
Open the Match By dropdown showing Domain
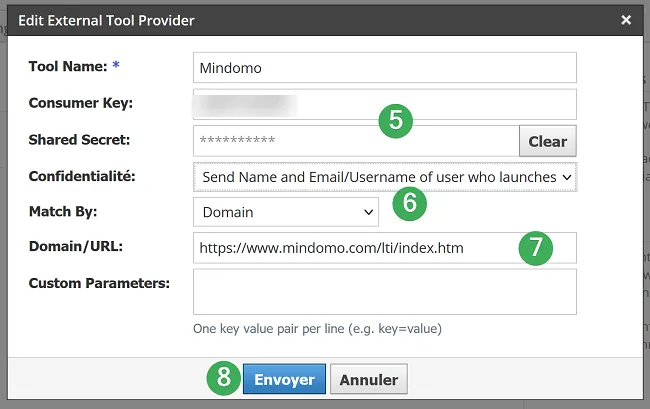(286, 212)
